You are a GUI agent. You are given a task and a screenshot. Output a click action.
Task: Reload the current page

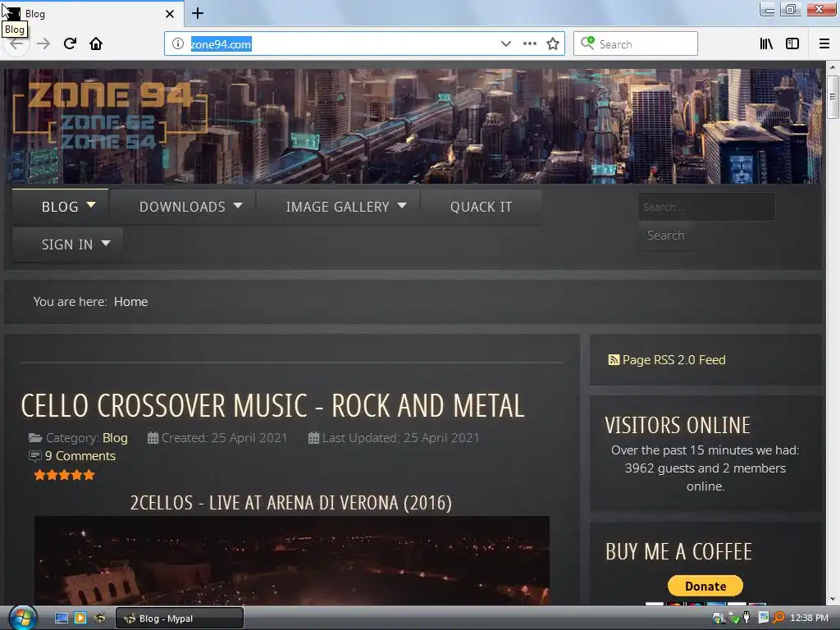(70, 43)
